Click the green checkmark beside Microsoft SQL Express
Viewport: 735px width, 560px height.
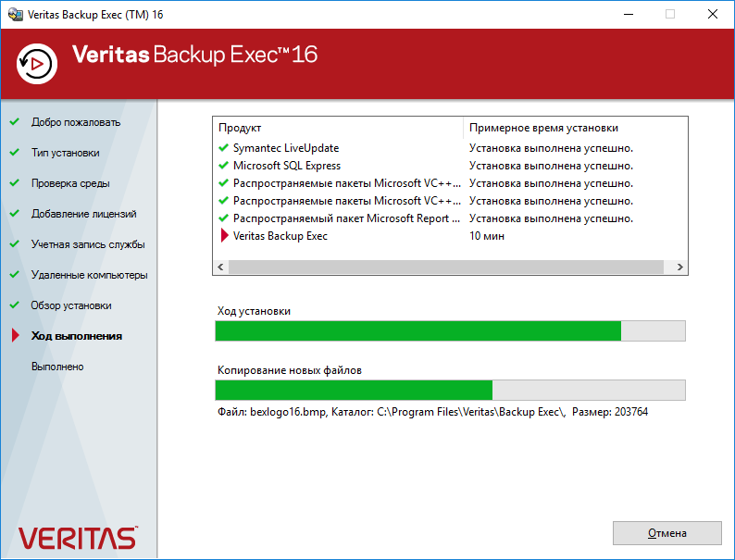224,166
